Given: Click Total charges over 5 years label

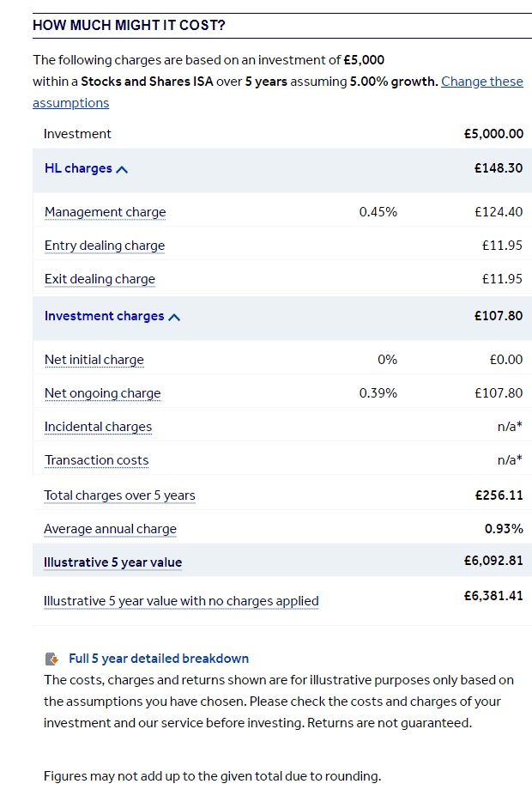Looking at the screenshot, I should (119, 495).
